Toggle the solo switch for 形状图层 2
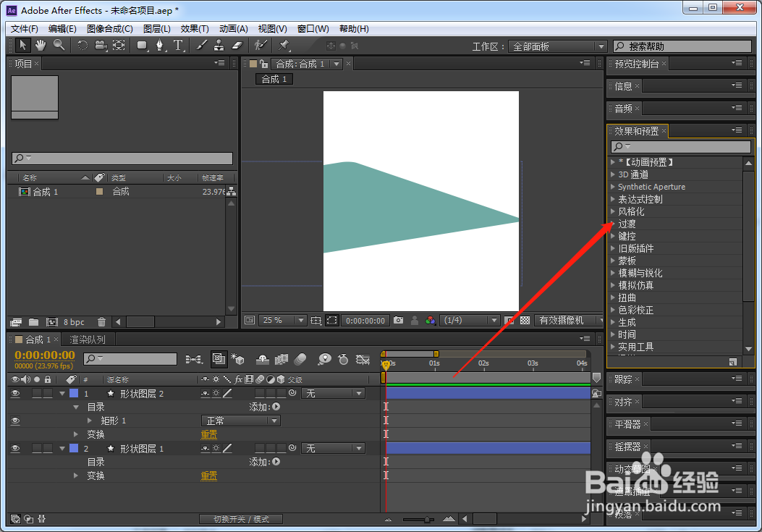 (37, 394)
